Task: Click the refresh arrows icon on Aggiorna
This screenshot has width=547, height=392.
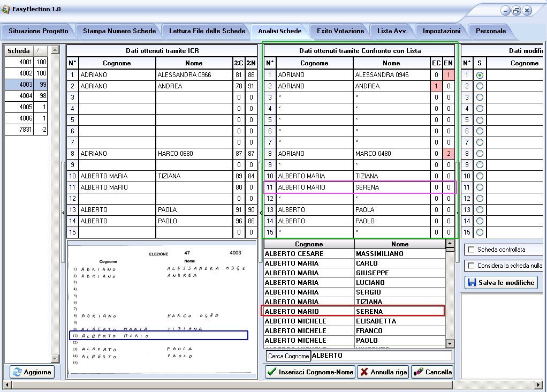Action: [17, 372]
